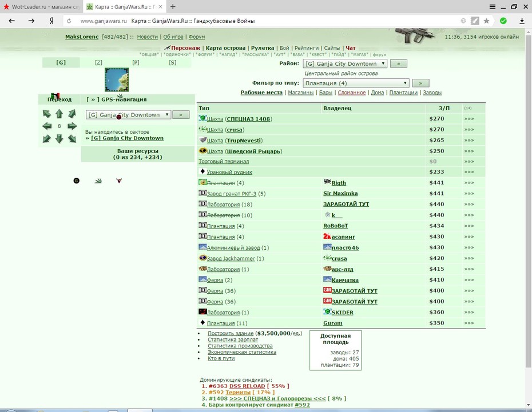Click the »»» link in Урановый рудник row

click(x=469, y=172)
